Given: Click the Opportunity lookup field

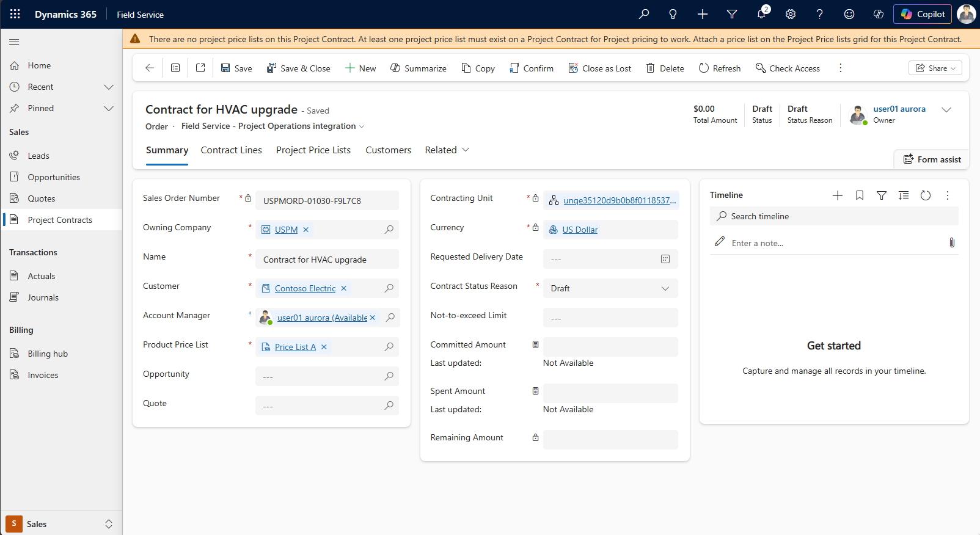Looking at the screenshot, I should pos(327,376).
